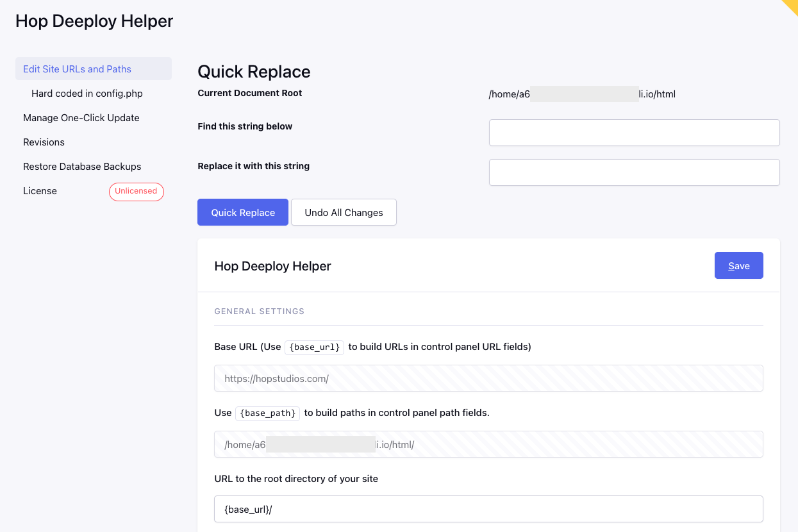Click the {base_path} code snippet chip
The height and width of the screenshot is (532, 798).
[x=267, y=413]
